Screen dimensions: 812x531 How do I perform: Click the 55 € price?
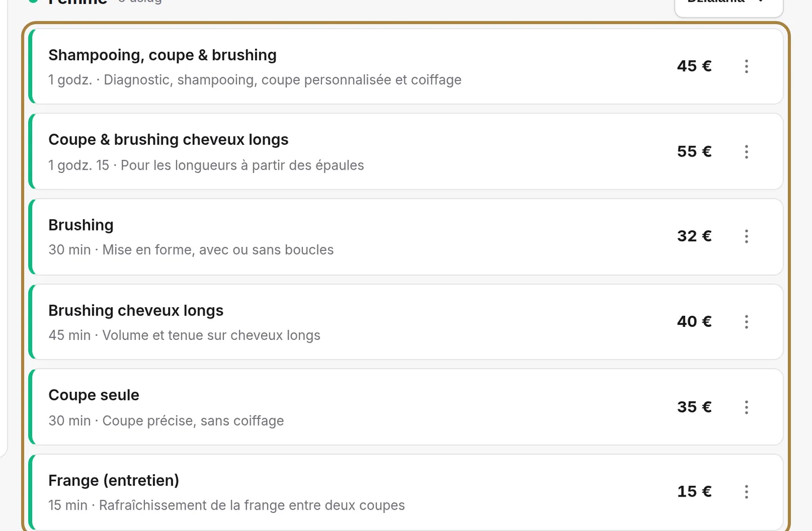tap(694, 151)
